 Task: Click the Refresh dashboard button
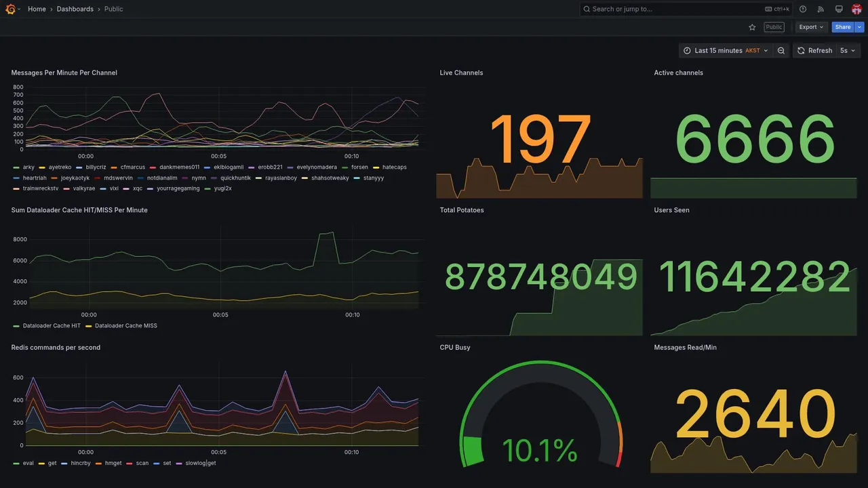(814, 51)
